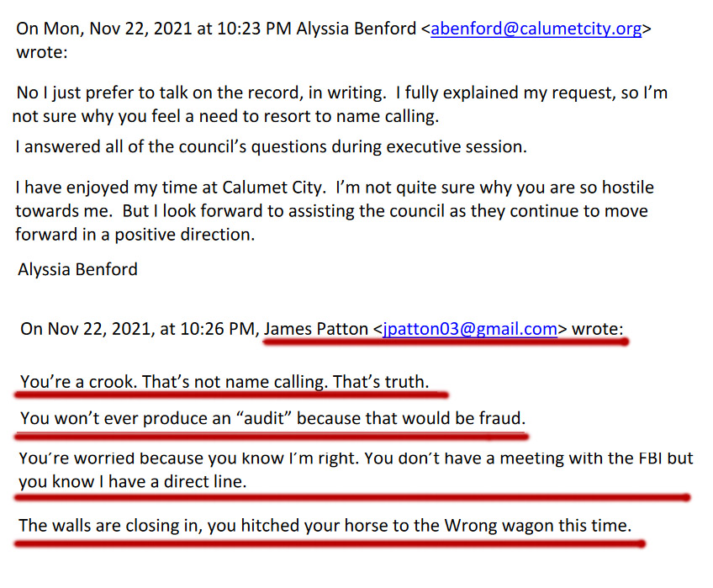
Task: Click the "You're a crook" sentence
Action: click(x=224, y=382)
